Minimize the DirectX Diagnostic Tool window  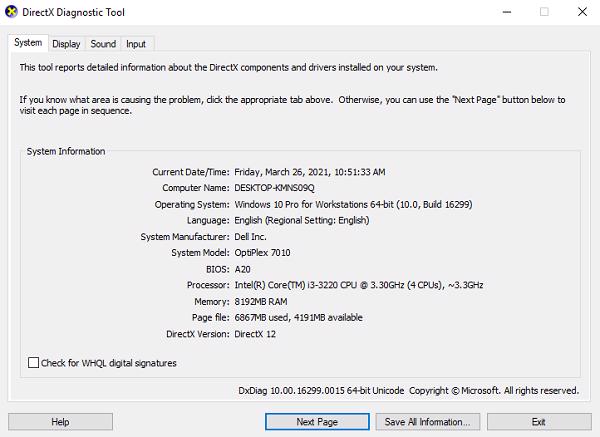pyautogui.click(x=497, y=12)
